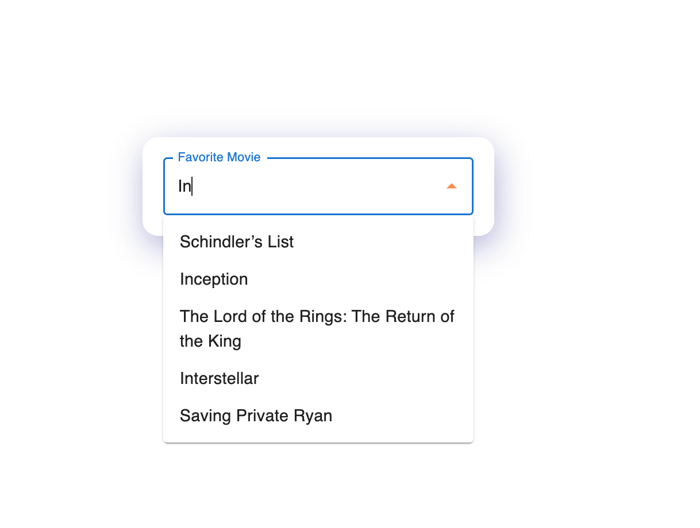The width and height of the screenshot is (700, 528).
Task: Select Saving Private Ryan option
Action: [318, 416]
